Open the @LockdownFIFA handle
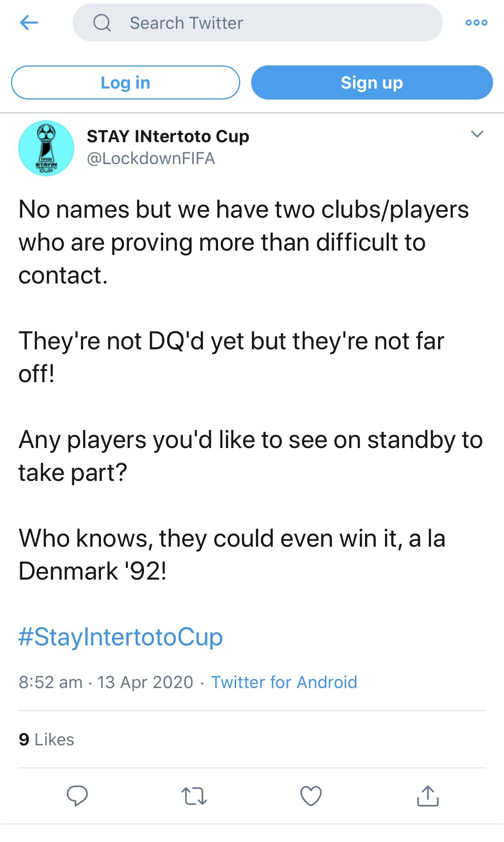The height and width of the screenshot is (842, 504). tap(151, 158)
